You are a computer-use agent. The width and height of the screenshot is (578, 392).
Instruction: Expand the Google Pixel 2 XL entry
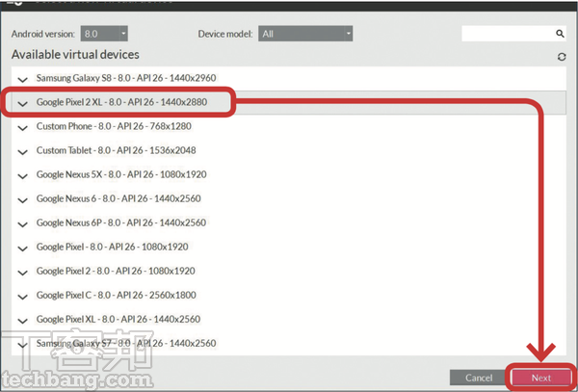[x=23, y=103]
